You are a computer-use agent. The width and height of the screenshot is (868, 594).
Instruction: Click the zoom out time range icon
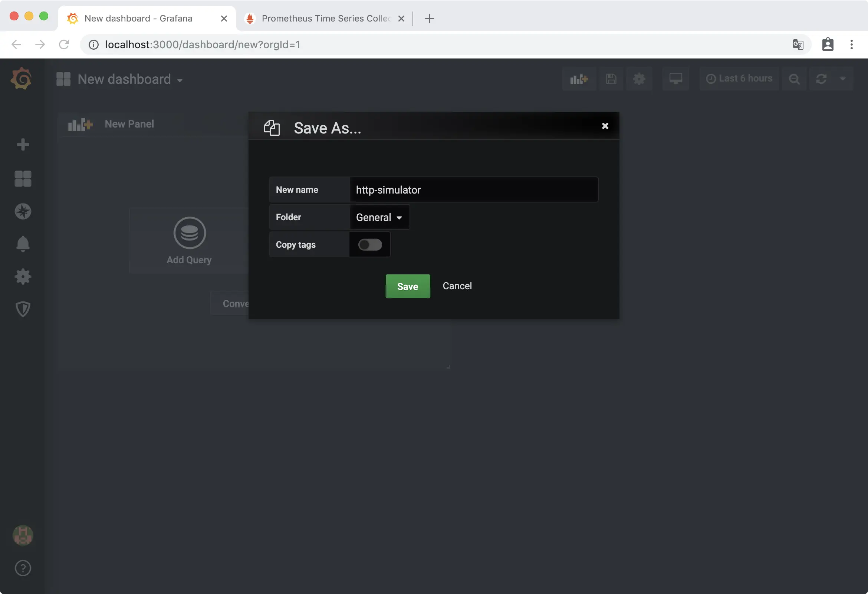(794, 79)
